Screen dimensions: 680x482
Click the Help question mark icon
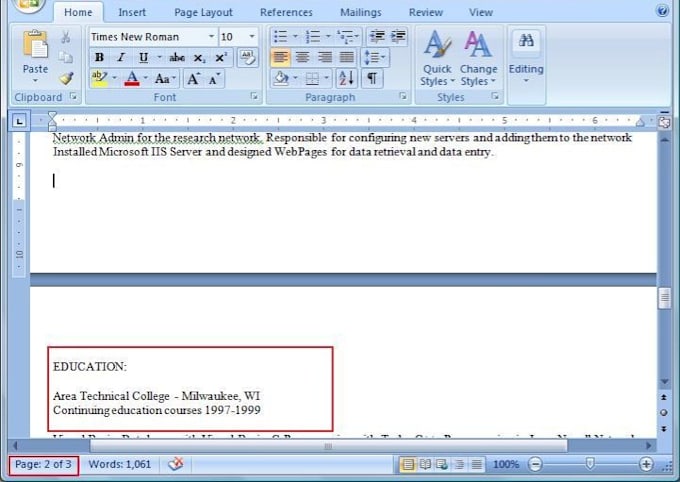(x=662, y=10)
